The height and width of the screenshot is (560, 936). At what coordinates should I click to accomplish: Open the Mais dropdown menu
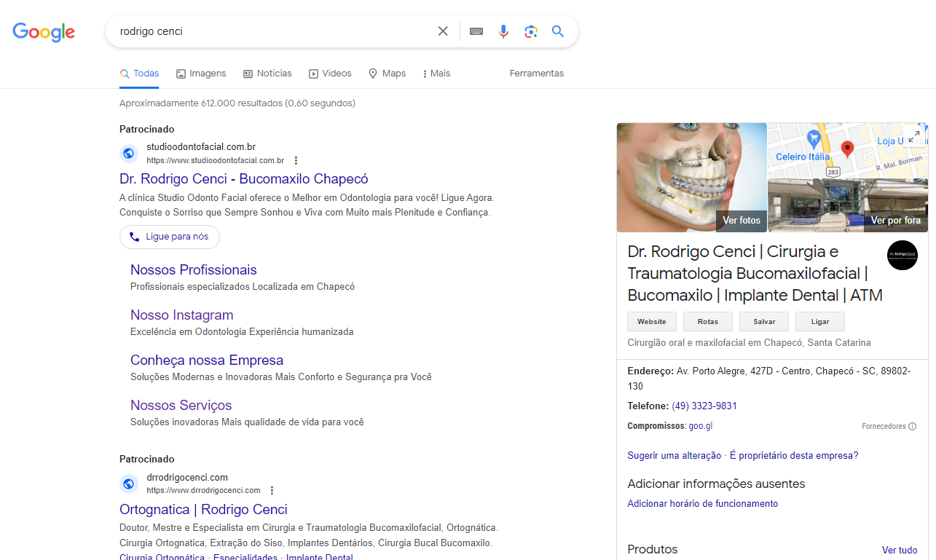coord(436,74)
